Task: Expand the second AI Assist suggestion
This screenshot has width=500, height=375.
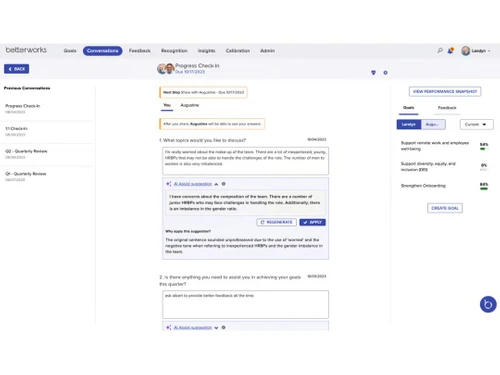Action: [216, 328]
